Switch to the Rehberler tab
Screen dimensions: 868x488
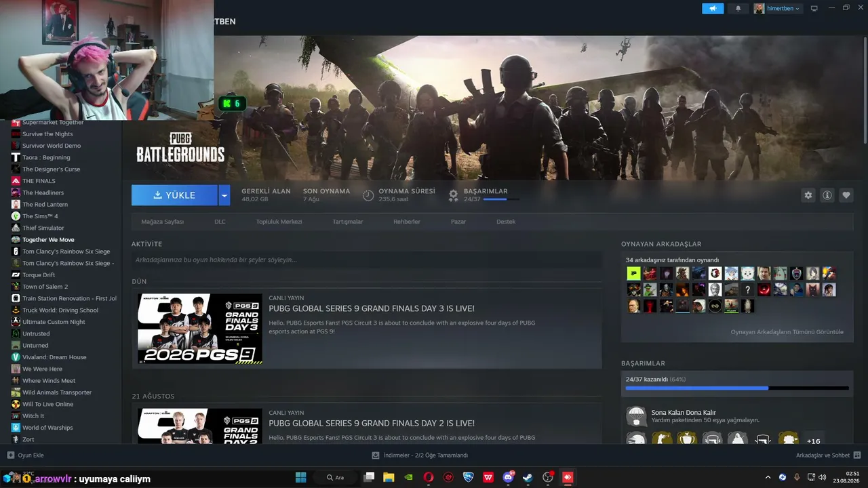coord(407,222)
